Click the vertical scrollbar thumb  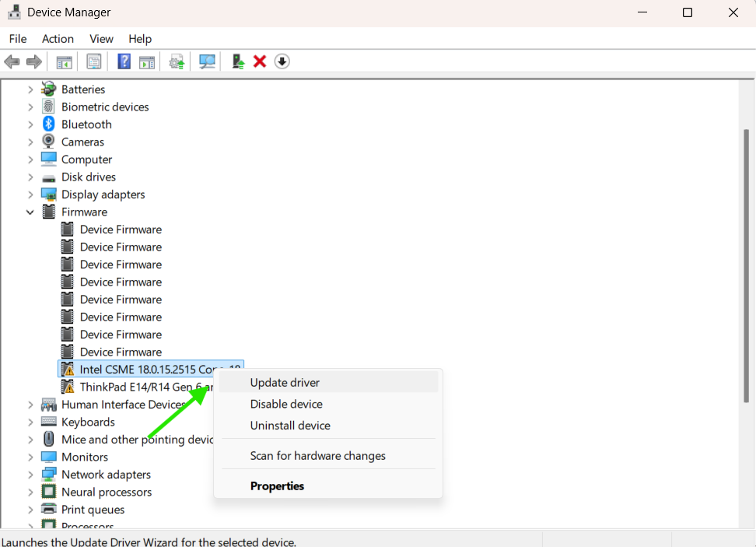(747, 266)
